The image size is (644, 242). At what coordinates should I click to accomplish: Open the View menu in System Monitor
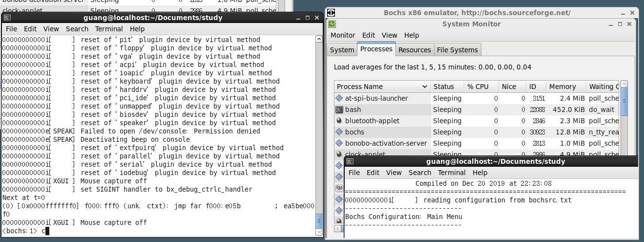pos(389,35)
